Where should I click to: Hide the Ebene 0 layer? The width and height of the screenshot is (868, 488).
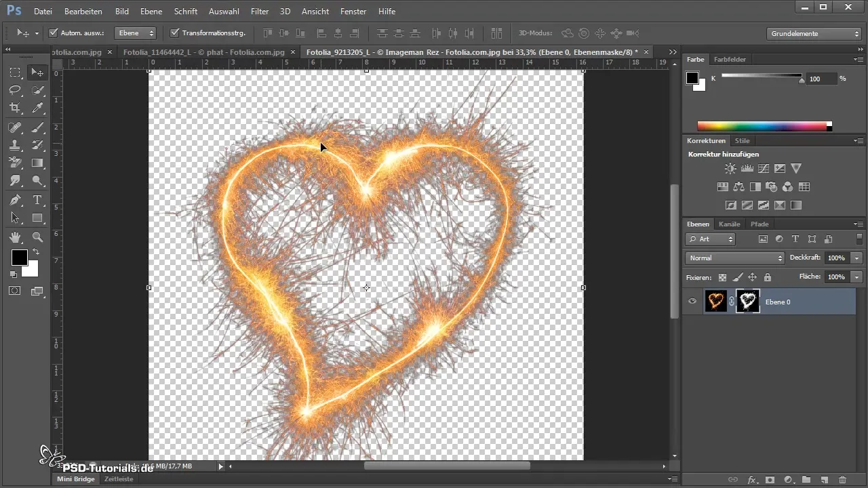point(692,302)
